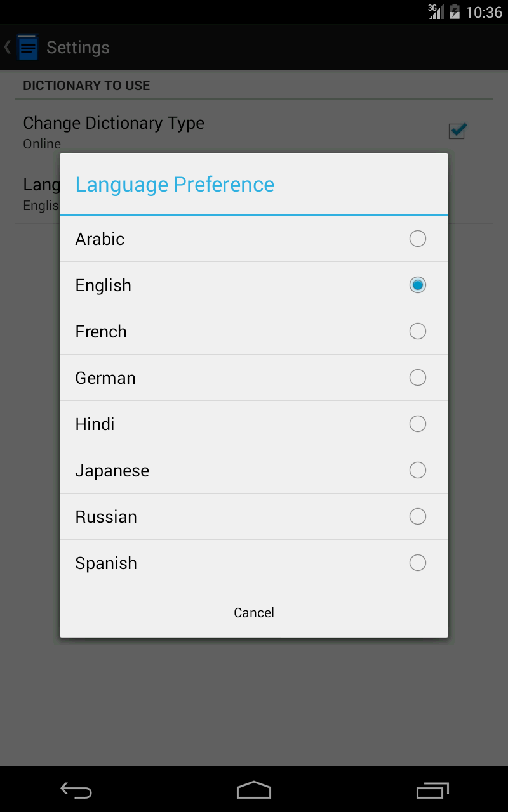Screen dimensions: 508x812
Task: Choose Spanish from the language list
Action: pos(254,563)
